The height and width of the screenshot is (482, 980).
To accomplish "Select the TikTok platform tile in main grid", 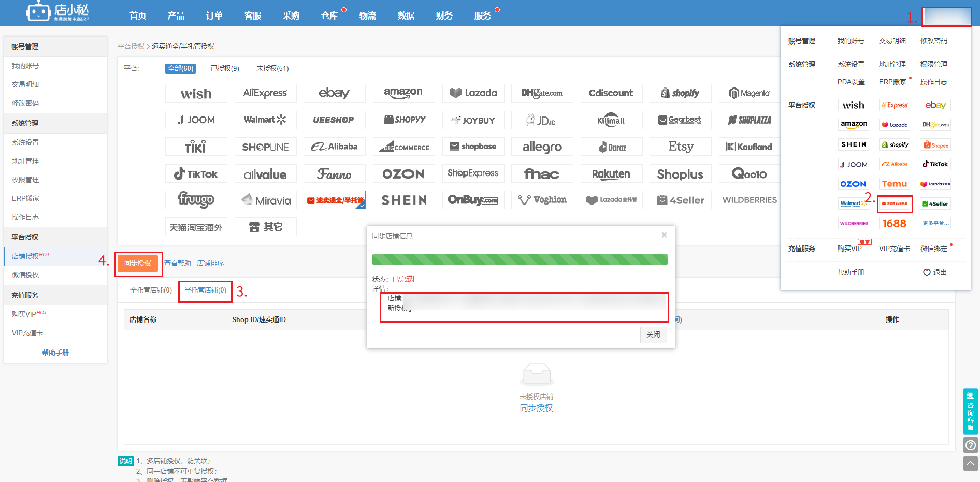I will (196, 174).
